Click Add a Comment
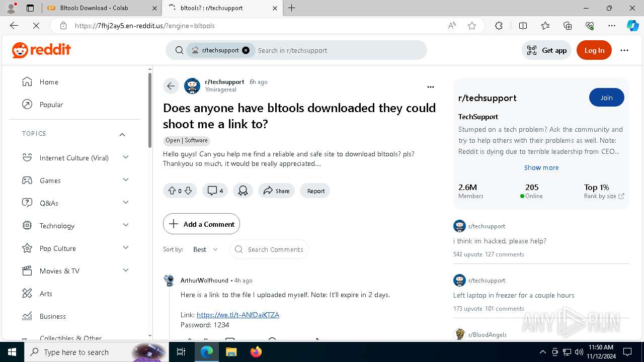644x362 pixels. click(x=201, y=224)
